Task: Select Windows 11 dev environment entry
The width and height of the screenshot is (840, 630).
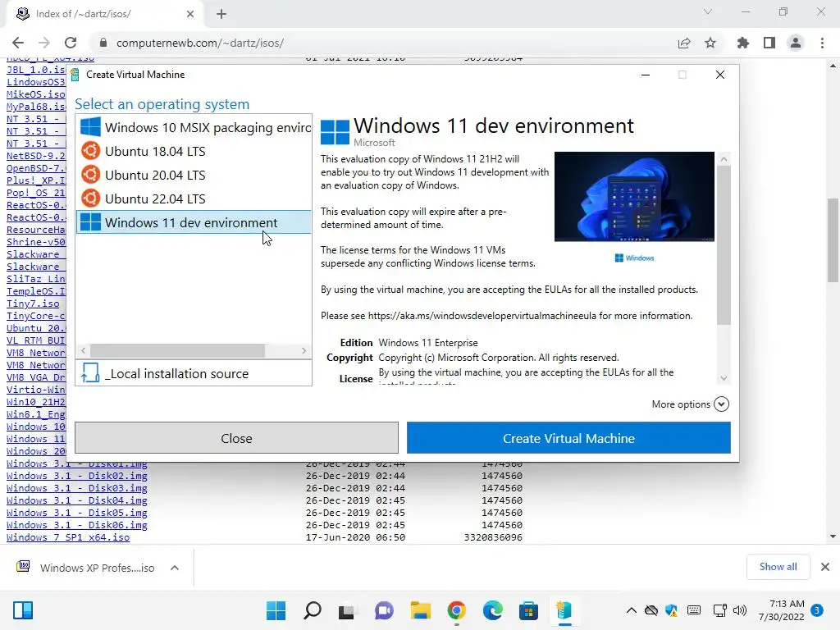Action: coord(194,222)
